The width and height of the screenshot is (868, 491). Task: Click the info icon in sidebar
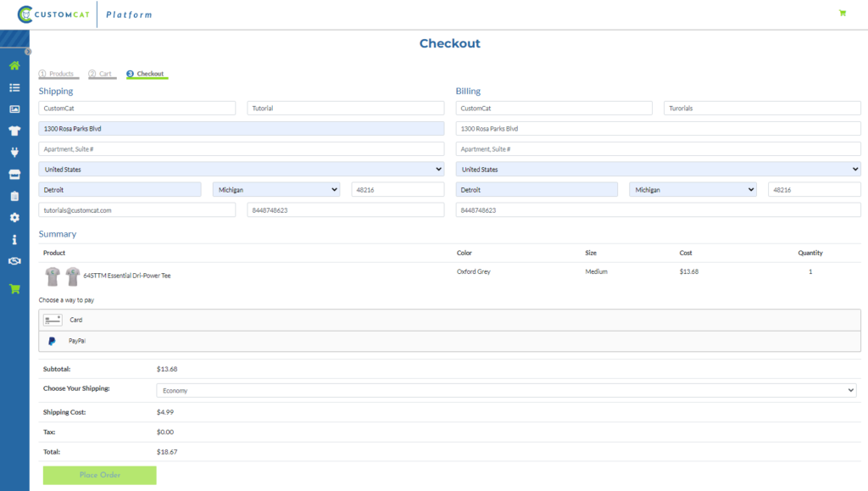pyautogui.click(x=14, y=239)
